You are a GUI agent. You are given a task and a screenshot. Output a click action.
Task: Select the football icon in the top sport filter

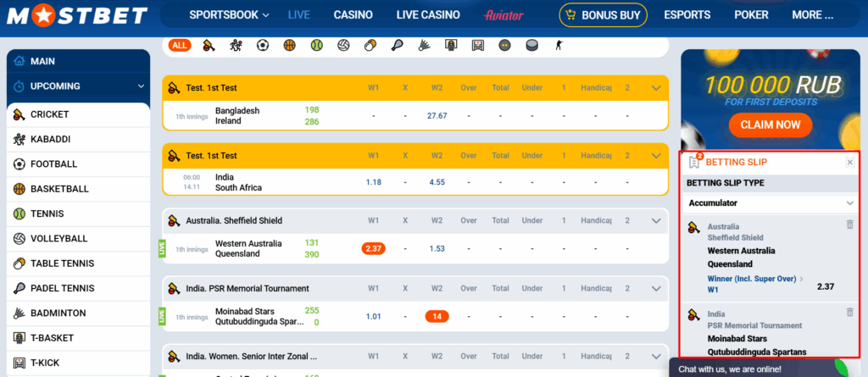coord(263,46)
